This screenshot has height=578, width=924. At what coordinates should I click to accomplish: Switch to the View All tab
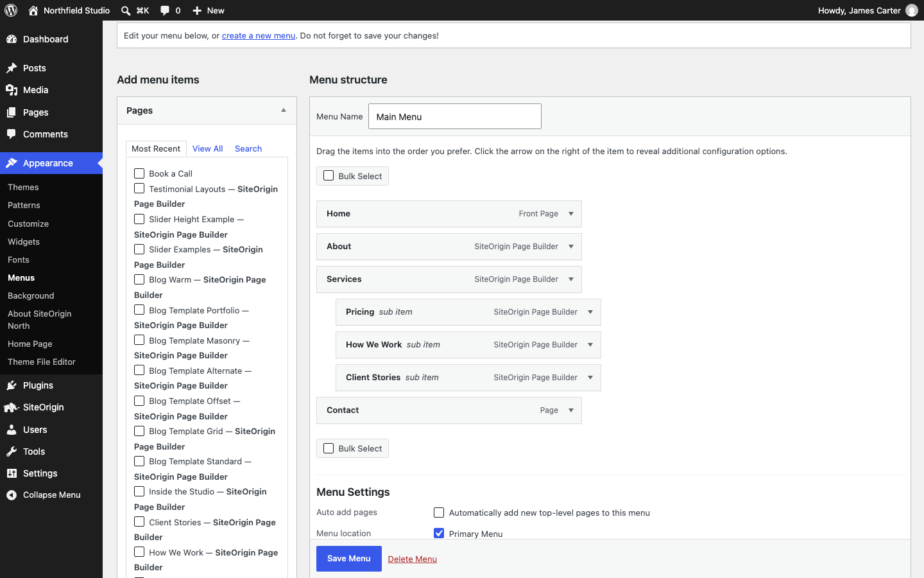tap(207, 148)
